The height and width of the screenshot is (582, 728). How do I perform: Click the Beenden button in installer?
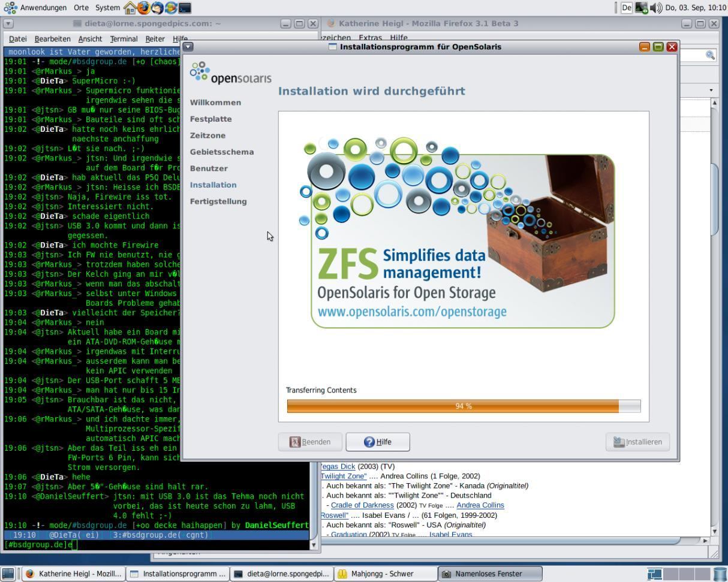coord(310,442)
